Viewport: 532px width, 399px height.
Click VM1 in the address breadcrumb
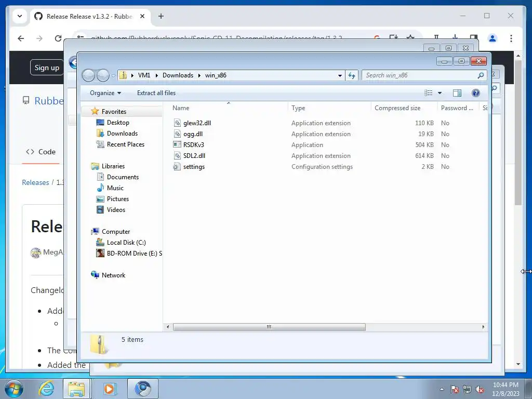coord(144,75)
